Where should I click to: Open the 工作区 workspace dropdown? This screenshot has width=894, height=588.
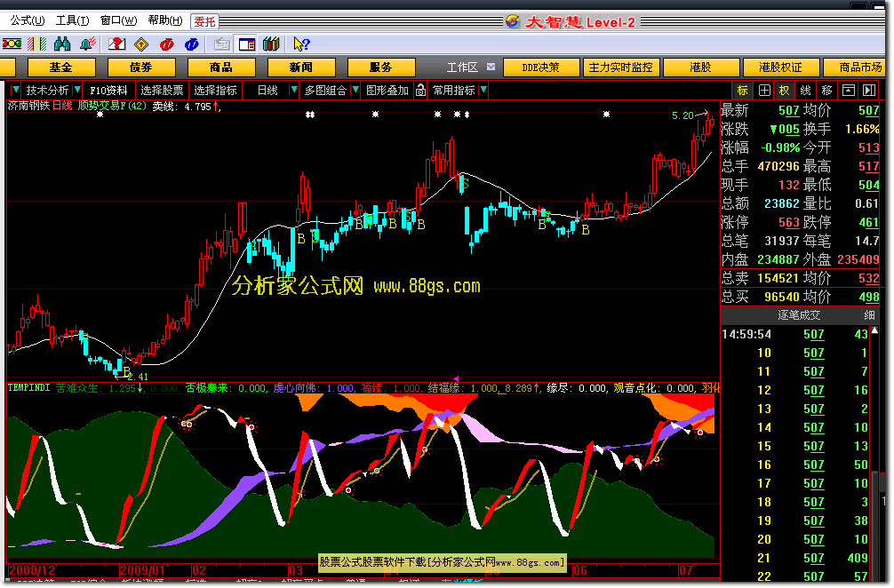coord(491,67)
